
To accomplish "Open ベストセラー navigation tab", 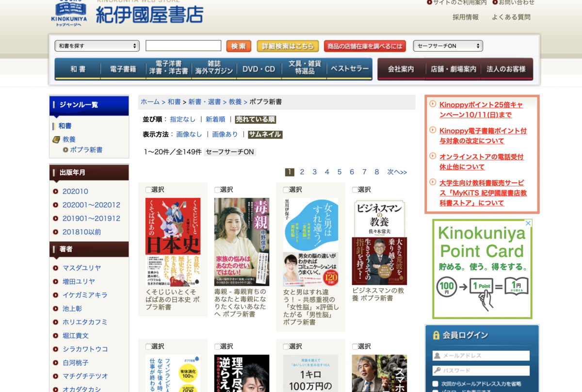I will [350, 69].
